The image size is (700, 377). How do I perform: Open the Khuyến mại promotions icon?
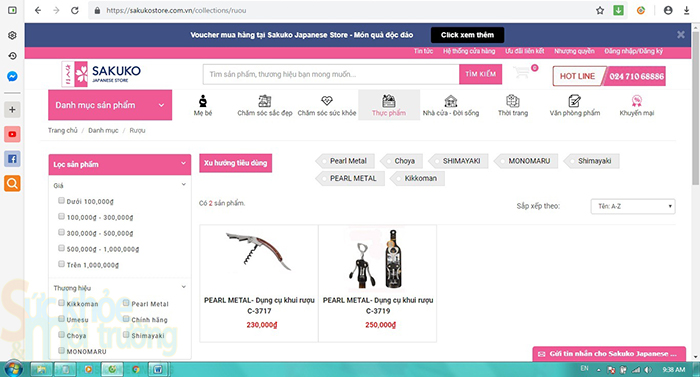[x=637, y=101]
